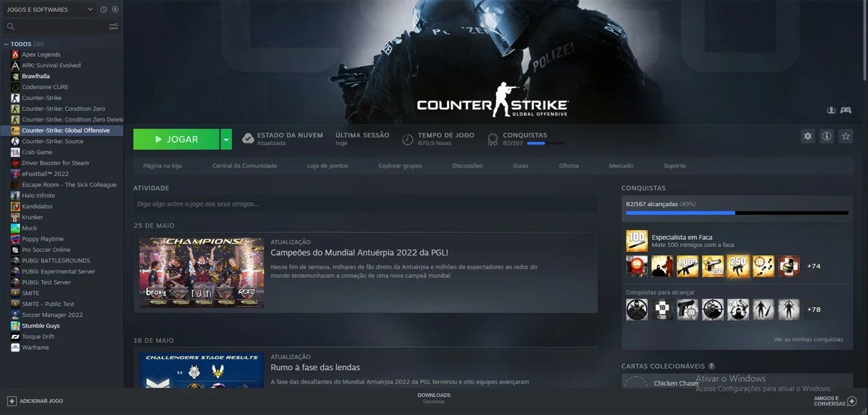This screenshot has height=415, width=868.
Task: Click the Driver Booster for Steam icon
Action: click(15, 163)
